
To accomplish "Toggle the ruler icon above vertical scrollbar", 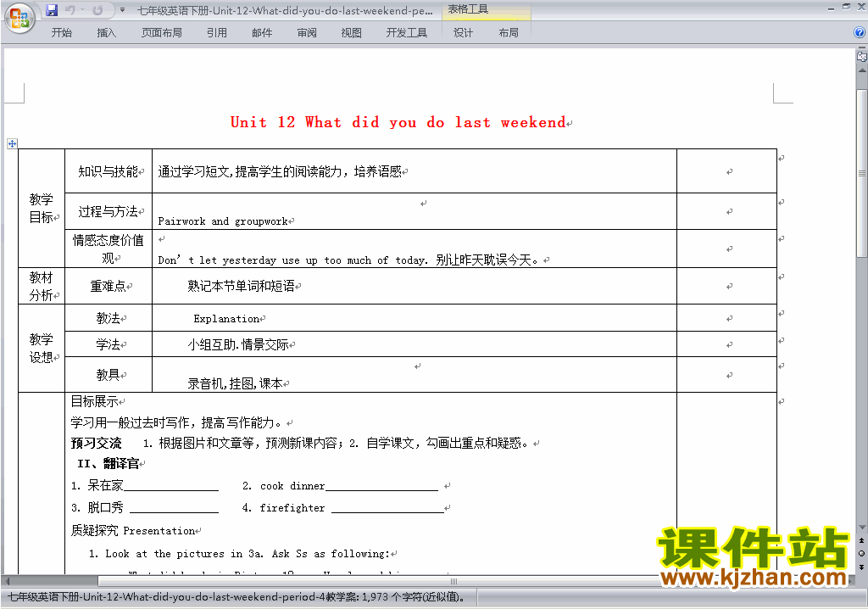I will click(862, 57).
